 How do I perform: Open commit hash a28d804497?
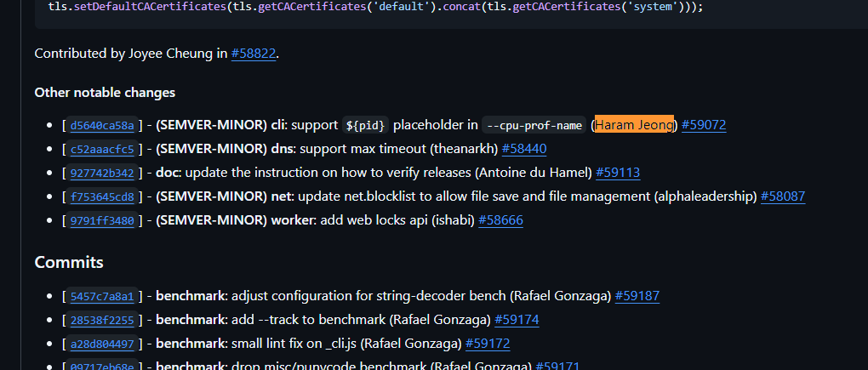pyautogui.click(x=102, y=344)
